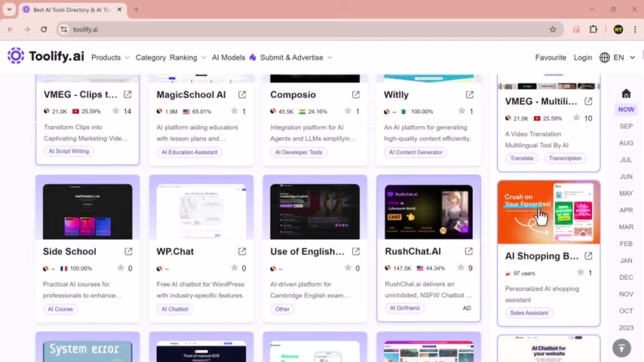The image size is (644, 362).
Task: View site information icon in address bar
Action: pos(63,29)
